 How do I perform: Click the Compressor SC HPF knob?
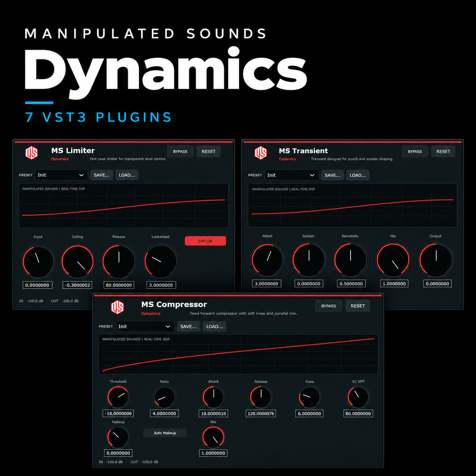358,397
